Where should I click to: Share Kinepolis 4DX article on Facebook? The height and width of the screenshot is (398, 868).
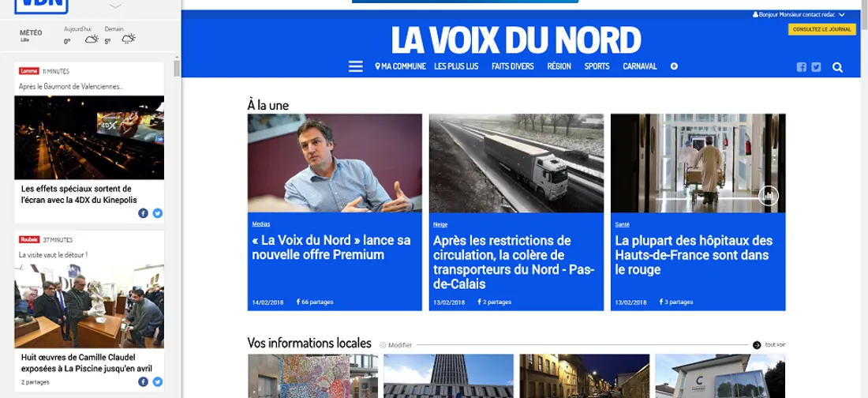[143, 213]
